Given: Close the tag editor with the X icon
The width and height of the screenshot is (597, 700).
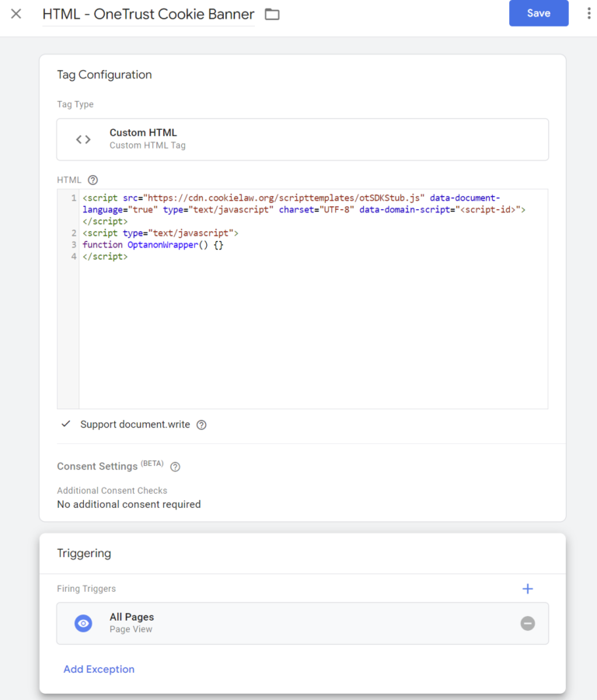Looking at the screenshot, I should click(x=16, y=14).
